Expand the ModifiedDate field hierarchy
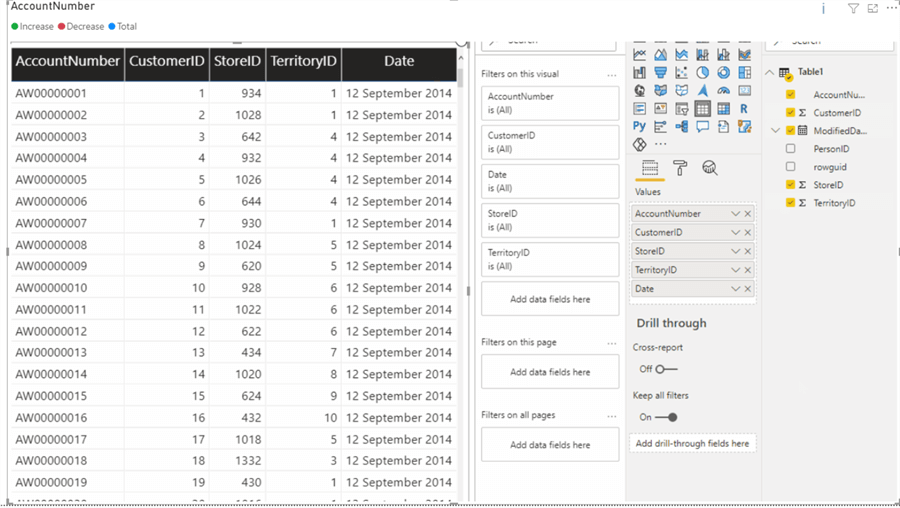The height and width of the screenshot is (508, 900). click(x=776, y=131)
